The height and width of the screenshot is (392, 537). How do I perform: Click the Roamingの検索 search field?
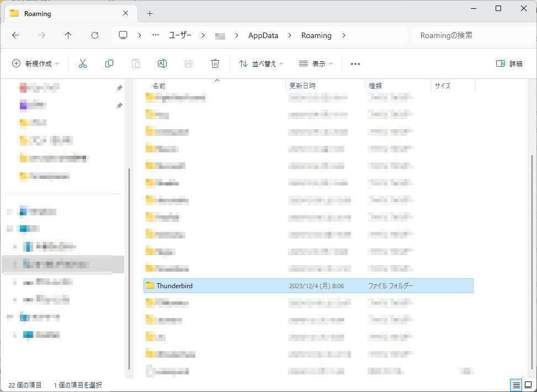click(469, 35)
